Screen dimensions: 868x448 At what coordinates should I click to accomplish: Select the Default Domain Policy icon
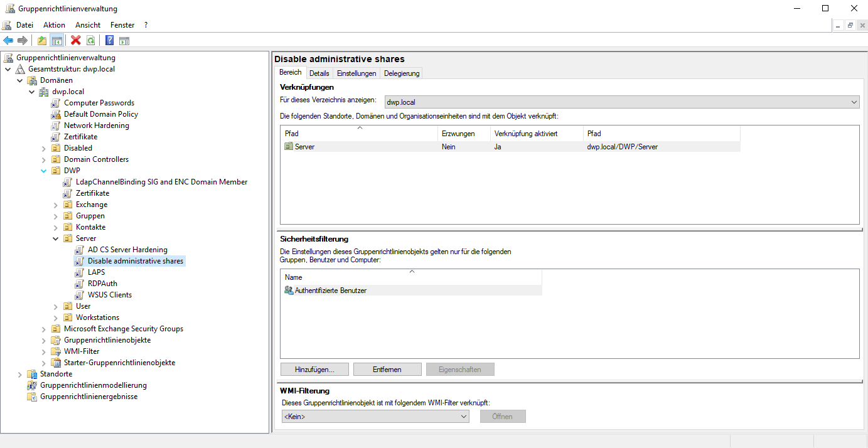point(55,114)
